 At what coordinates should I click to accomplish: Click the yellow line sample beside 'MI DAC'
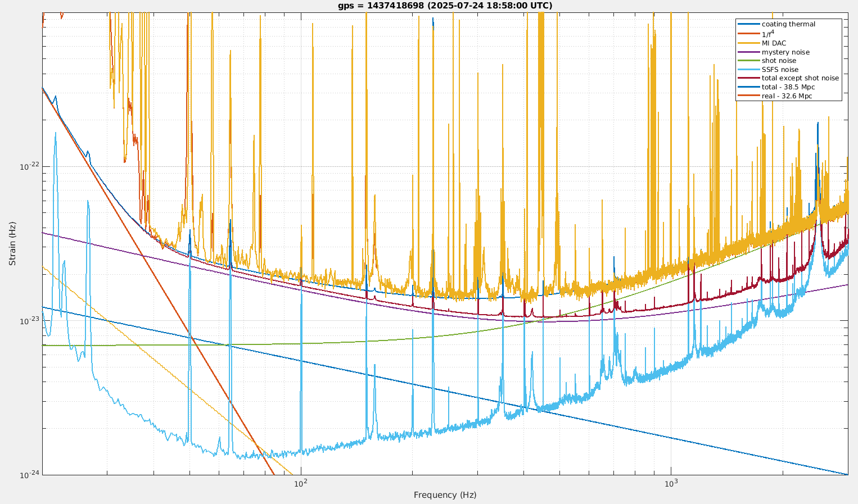748,43
